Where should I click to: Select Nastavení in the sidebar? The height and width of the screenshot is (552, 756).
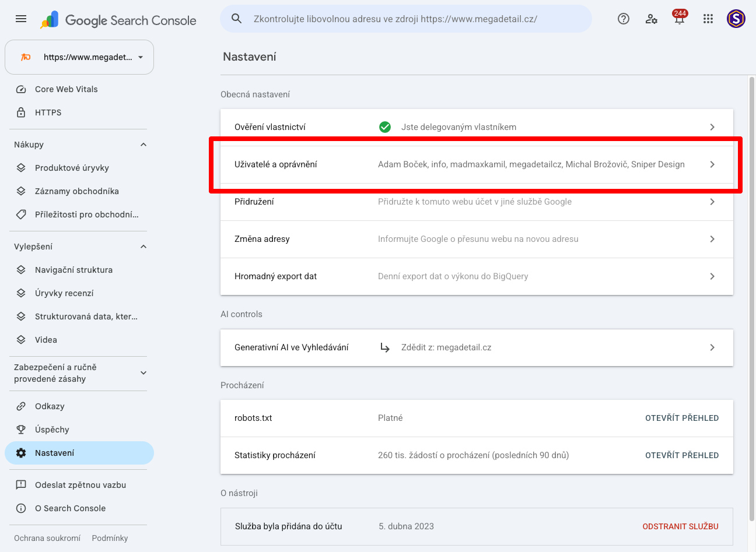(79, 453)
